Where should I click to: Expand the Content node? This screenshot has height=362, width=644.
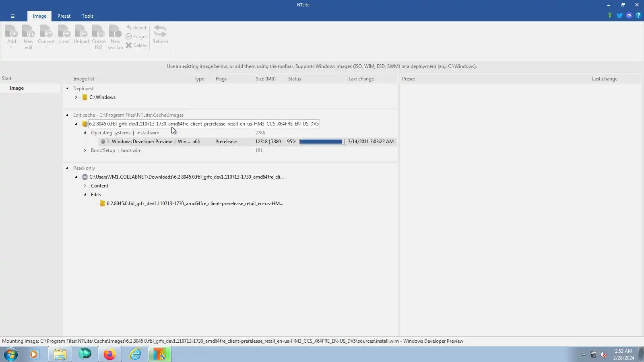coord(85,186)
